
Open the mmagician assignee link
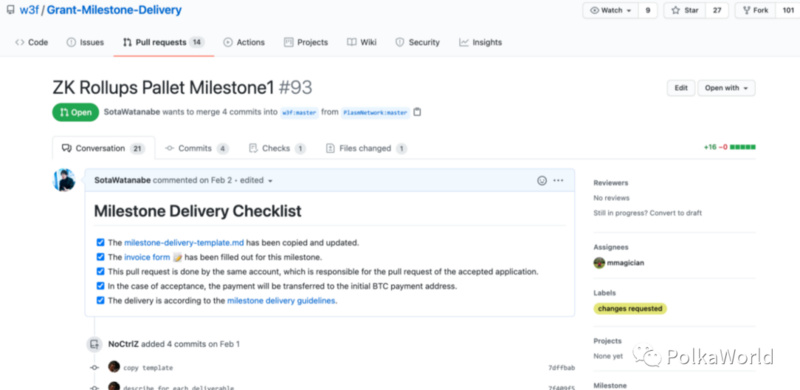click(x=626, y=263)
